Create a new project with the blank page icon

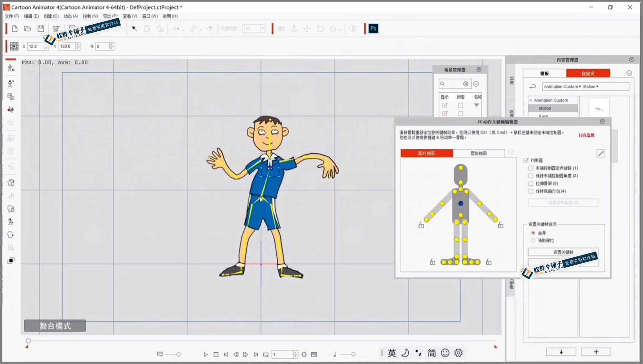click(x=14, y=29)
